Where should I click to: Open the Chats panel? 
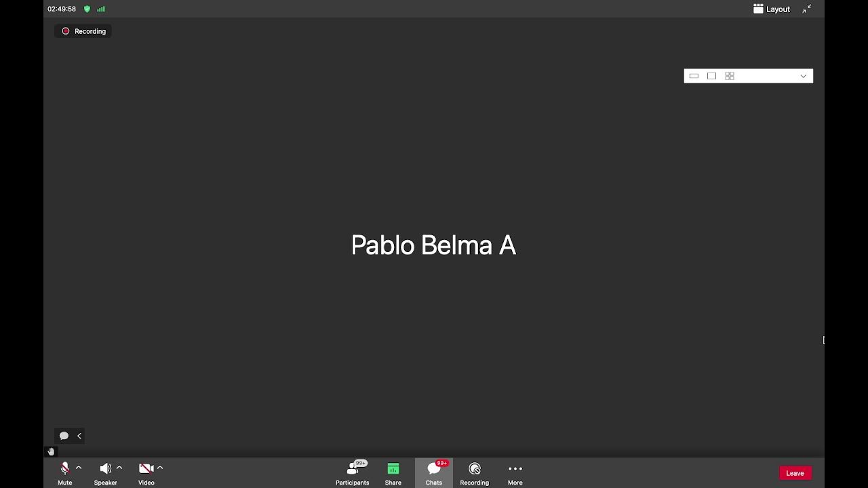pyautogui.click(x=434, y=473)
